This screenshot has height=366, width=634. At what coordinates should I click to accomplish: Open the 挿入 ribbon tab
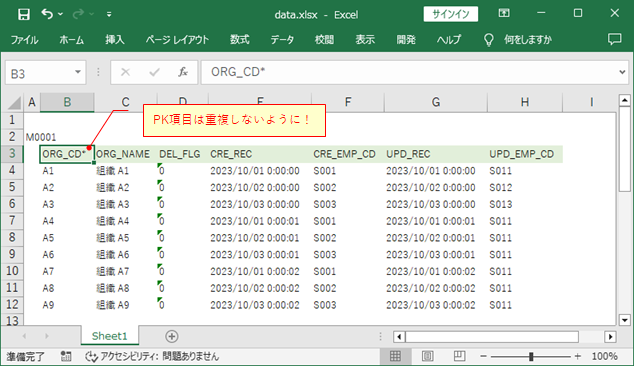pyautogui.click(x=115, y=40)
